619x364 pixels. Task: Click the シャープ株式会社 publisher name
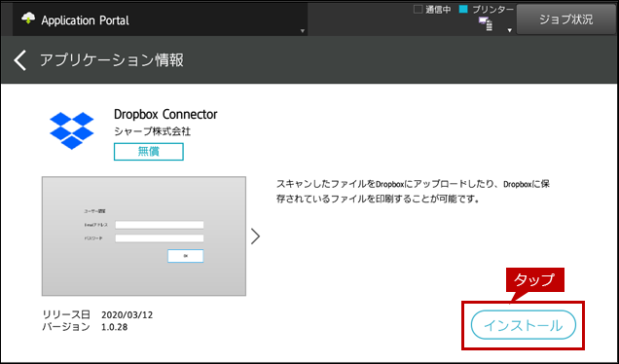(153, 131)
